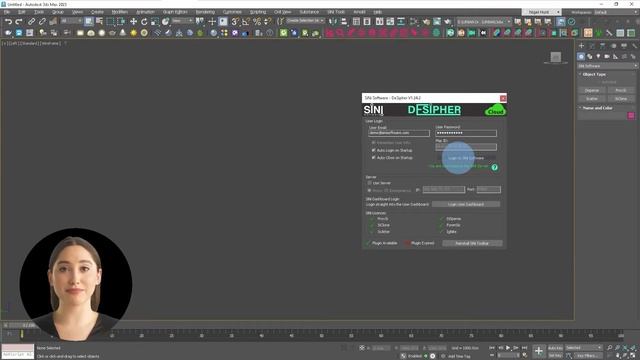The height and width of the screenshot is (360, 640).
Task: Click the Disperse object type button
Action: [x=592, y=91]
